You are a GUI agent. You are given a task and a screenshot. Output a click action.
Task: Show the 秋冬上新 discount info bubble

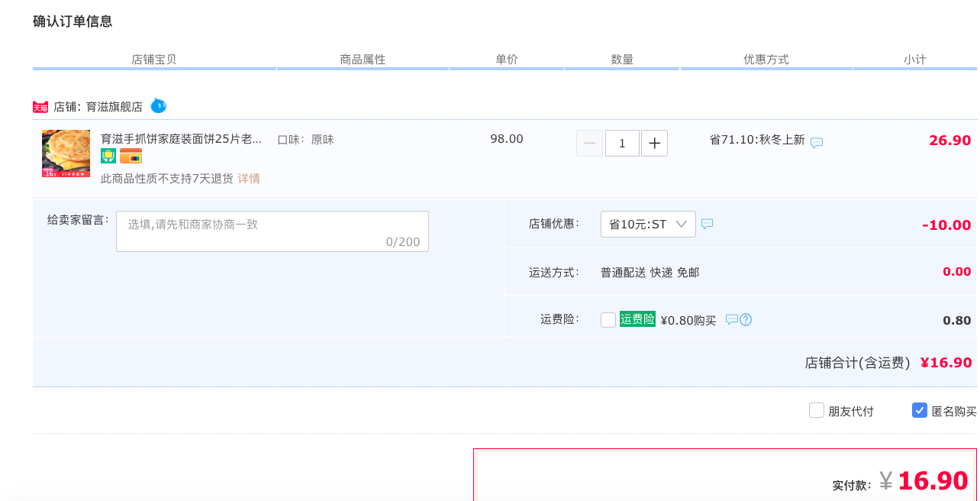coord(817,143)
